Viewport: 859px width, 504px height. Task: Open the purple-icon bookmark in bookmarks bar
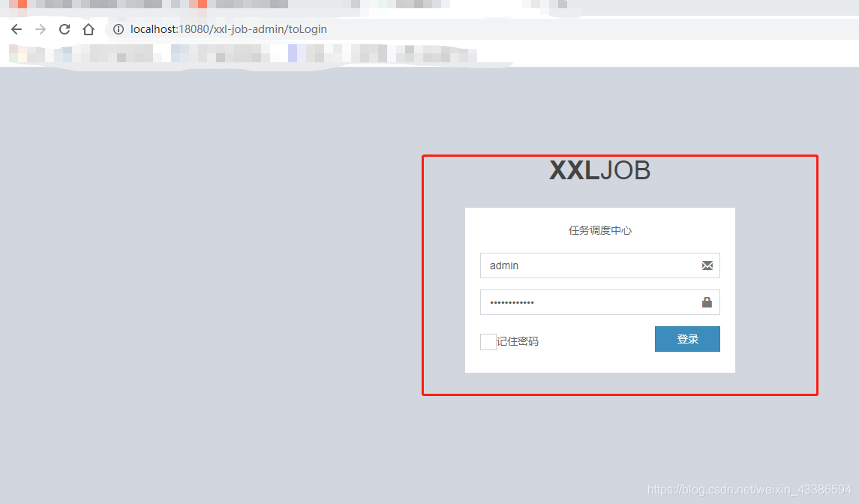point(293,54)
